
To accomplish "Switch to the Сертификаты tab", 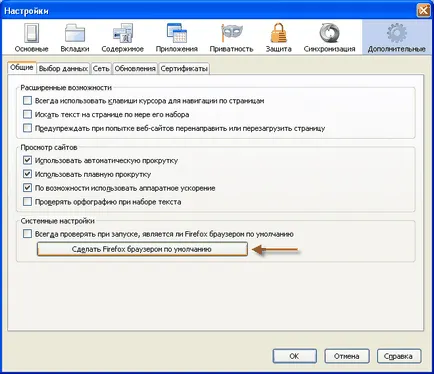I will 184,69.
